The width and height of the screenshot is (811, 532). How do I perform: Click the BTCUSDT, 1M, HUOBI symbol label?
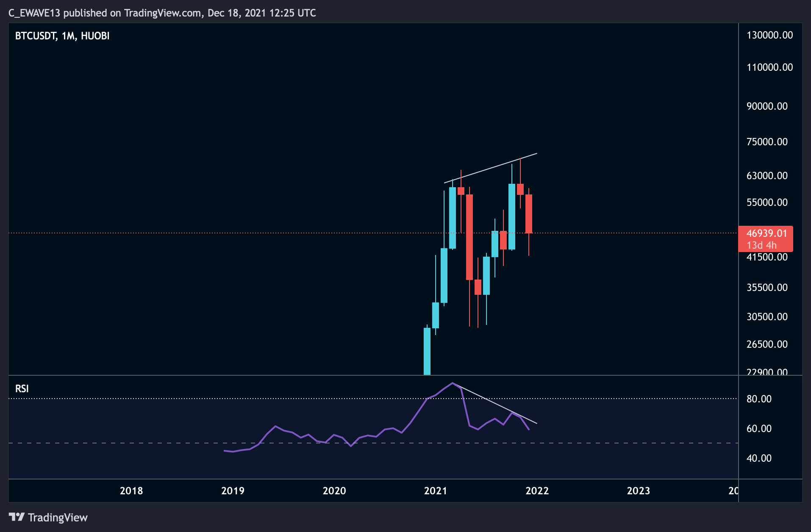click(x=62, y=36)
